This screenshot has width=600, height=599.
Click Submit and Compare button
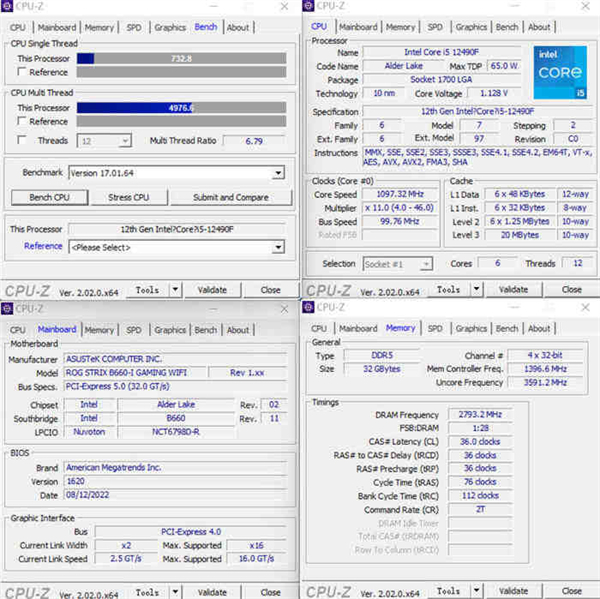pos(231,197)
